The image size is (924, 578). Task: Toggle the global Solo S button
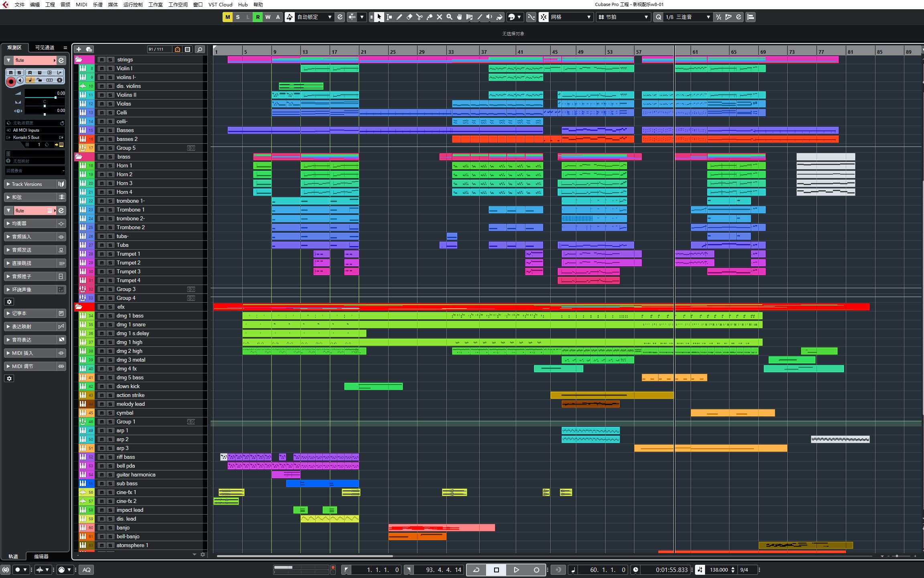click(x=238, y=17)
